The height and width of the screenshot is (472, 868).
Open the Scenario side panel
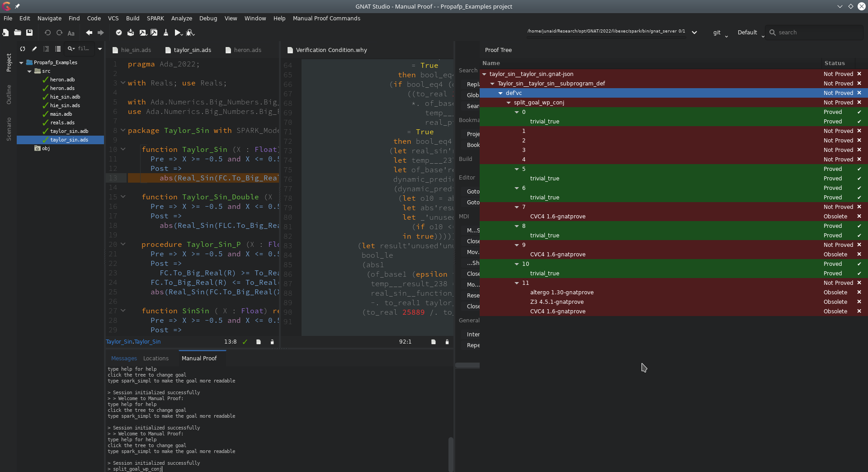click(9, 129)
